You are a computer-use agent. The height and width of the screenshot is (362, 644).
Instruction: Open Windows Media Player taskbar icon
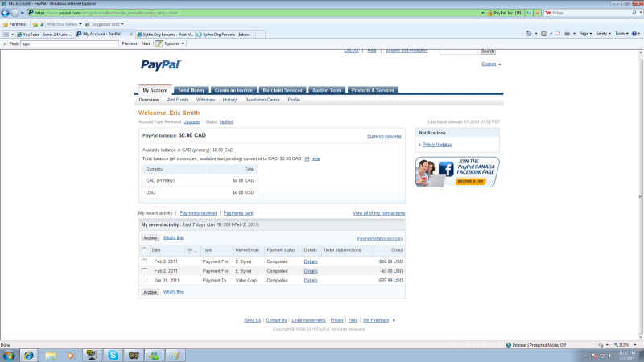pyautogui.click(x=71, y=356)
